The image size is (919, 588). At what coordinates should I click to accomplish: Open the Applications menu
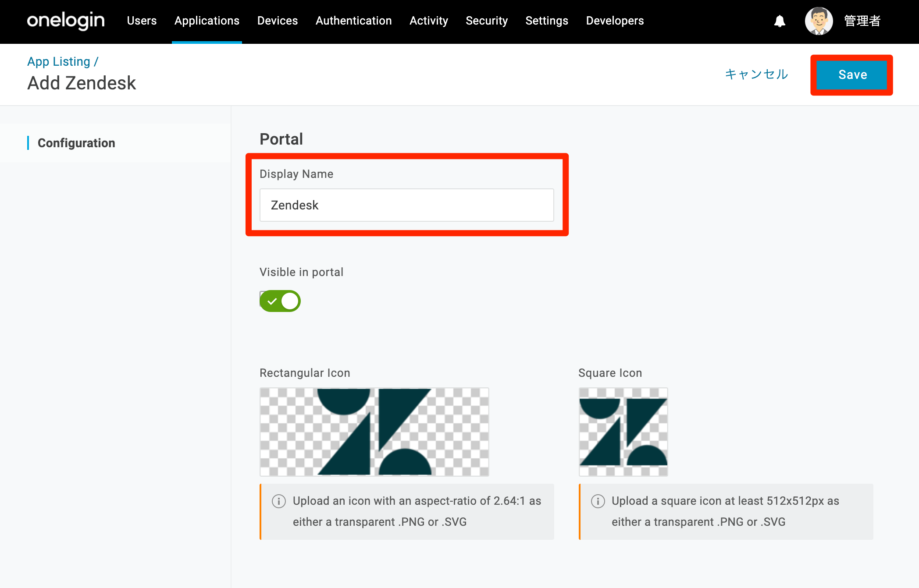click(207, 21)
